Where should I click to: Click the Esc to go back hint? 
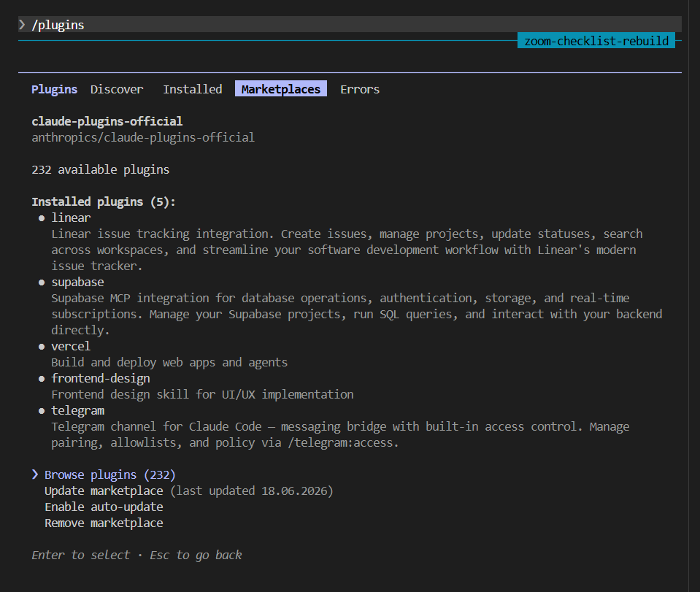[196, 555]
